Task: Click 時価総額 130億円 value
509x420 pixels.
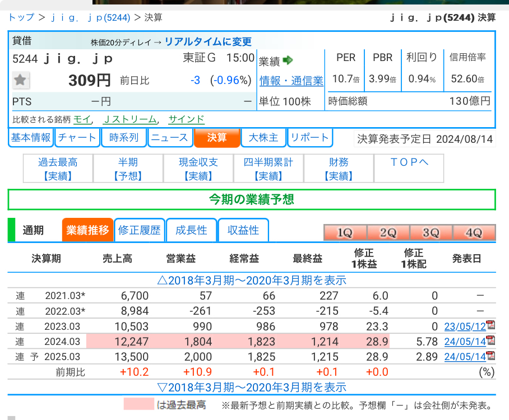Action: [470, 101]
